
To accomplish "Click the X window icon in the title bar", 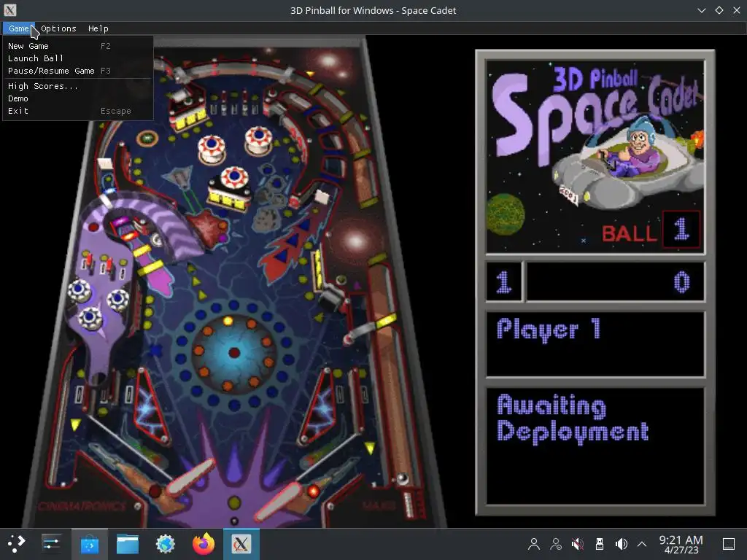I will [10, 10].
